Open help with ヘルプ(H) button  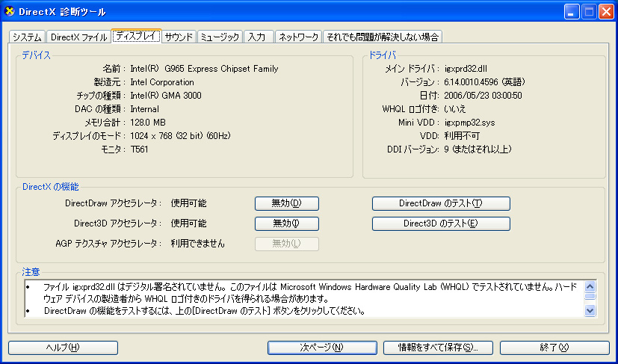pos(63,348)
